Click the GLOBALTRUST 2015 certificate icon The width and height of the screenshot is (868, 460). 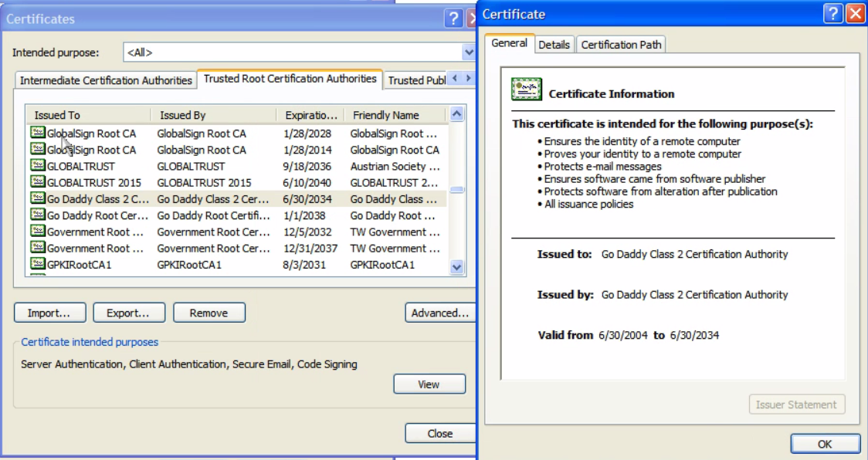[38, 182]
